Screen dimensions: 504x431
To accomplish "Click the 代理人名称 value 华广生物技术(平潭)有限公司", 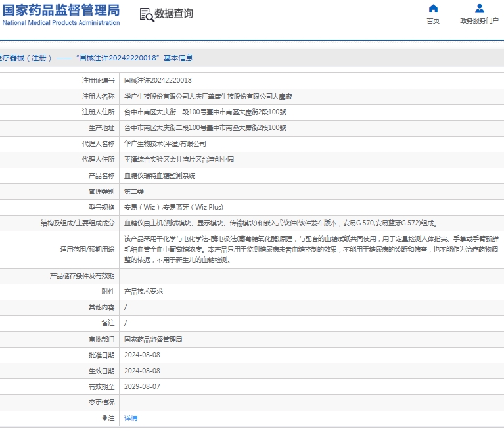I will click(x=165, y=143).
